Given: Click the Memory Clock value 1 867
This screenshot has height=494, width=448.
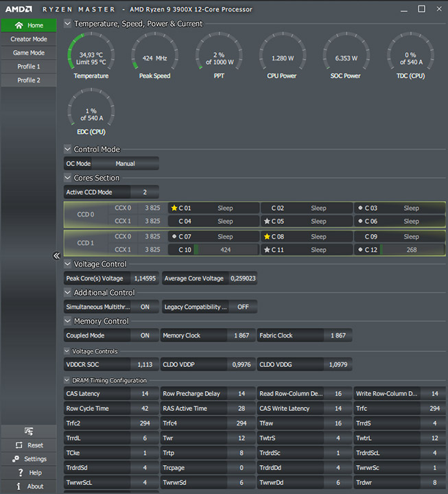Looking at the screenshot, I should (241, 336).
